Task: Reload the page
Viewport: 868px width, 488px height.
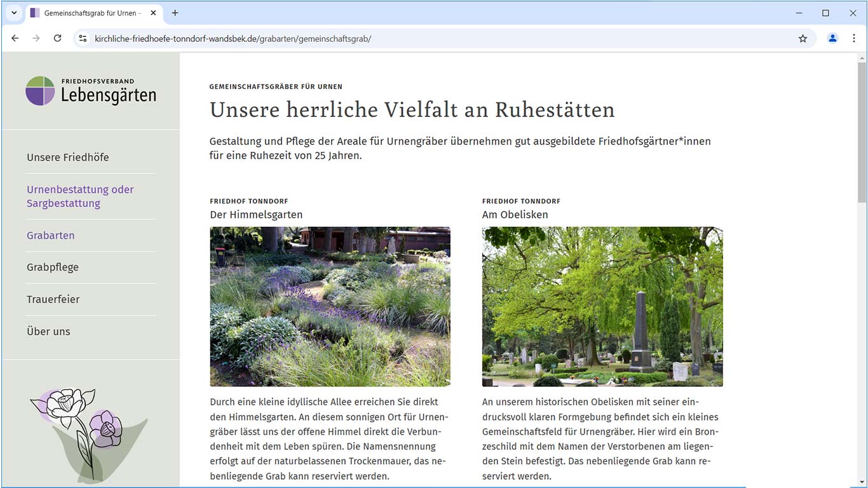Action: [57, 38]
